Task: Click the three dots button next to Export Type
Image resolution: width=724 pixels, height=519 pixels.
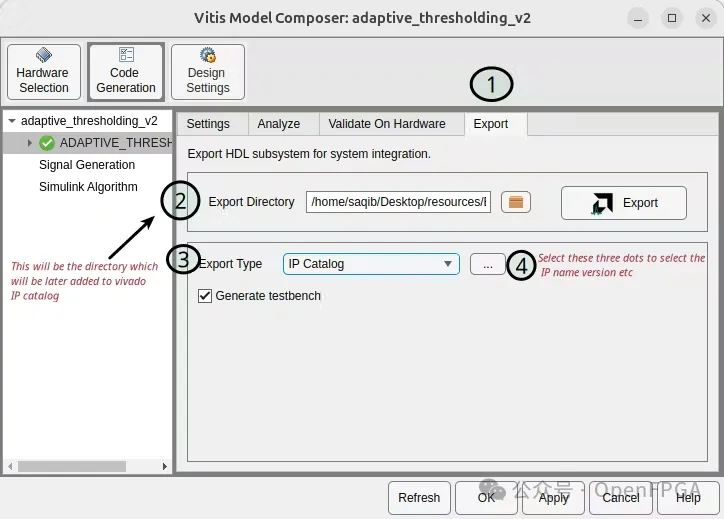Action: tap(487, 264)
